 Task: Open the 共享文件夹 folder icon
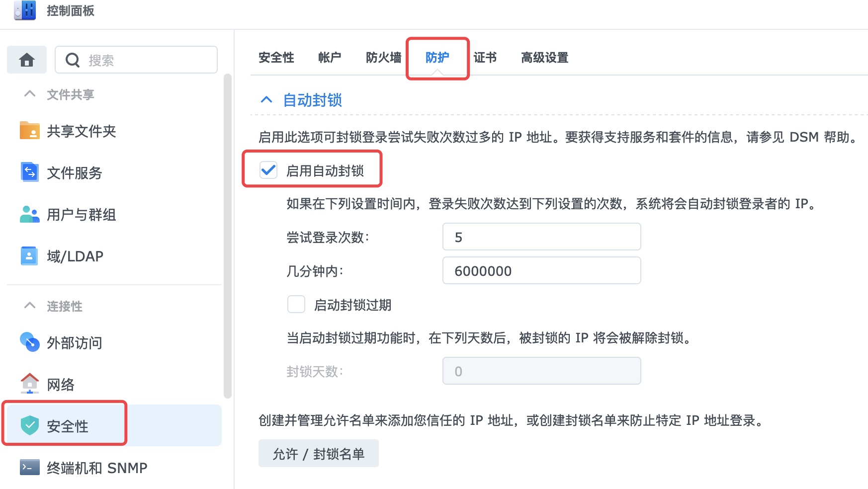[x=30, y=131]
